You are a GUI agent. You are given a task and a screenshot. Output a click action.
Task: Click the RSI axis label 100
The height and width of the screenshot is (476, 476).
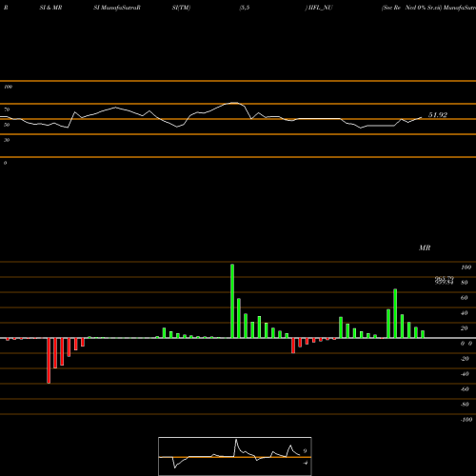click(8, 87)
